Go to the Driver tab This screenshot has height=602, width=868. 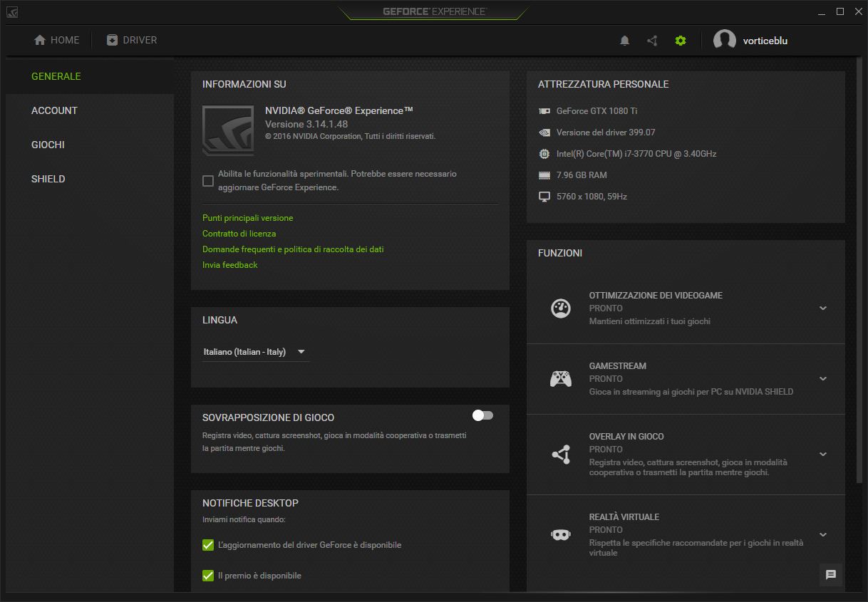(x=132, y=41)
